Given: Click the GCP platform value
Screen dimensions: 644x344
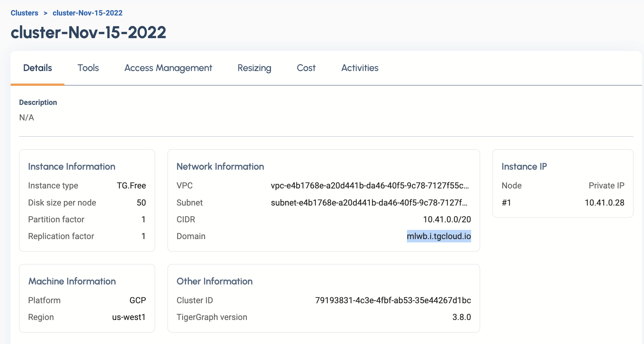Looking at the screenshot, I should click(x=137, y=300).
